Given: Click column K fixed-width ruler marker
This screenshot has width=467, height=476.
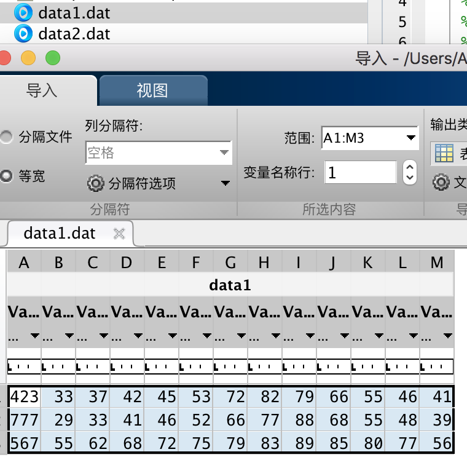Looking at the screenshot, I should tap(353, 367).
